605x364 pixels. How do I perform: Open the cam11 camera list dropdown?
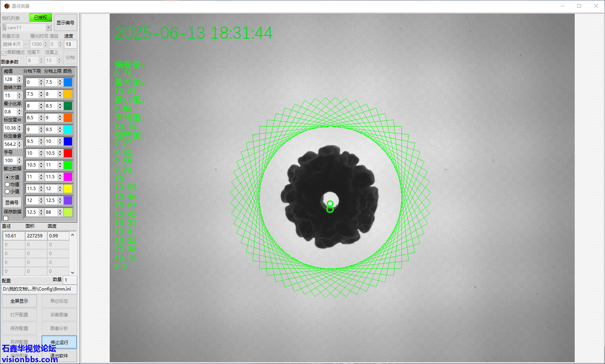pos(48,28)
